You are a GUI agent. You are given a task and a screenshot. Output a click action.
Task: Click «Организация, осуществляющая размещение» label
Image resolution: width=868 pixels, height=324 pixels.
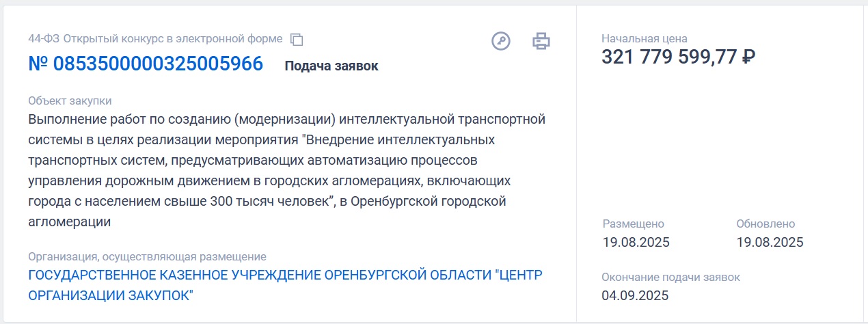pyautogui.click(x=147, y=256)
